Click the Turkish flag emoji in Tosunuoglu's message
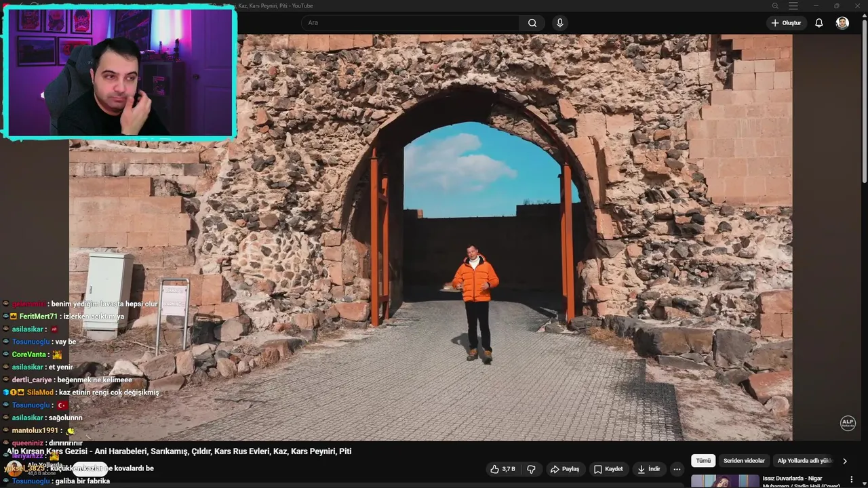 point(62,405)
